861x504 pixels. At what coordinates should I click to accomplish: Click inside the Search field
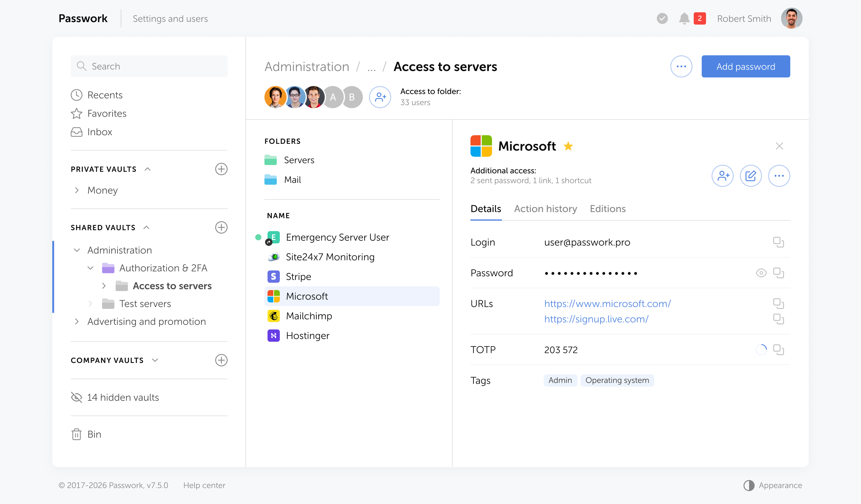149,66
